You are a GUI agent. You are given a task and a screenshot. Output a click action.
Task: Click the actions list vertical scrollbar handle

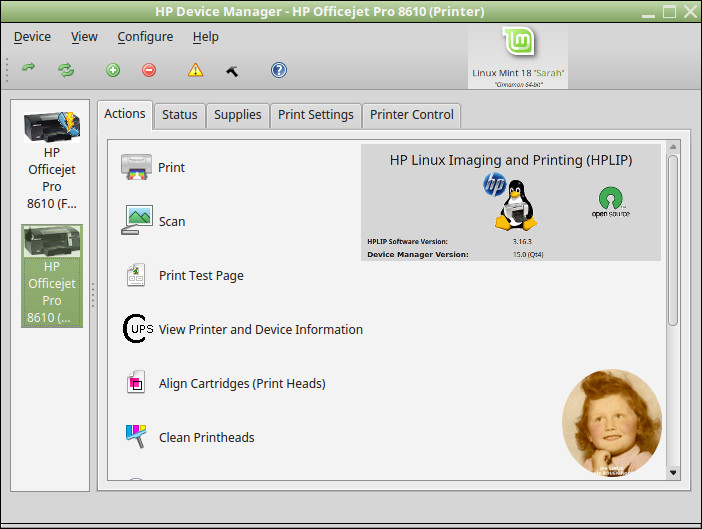(672, 240)
